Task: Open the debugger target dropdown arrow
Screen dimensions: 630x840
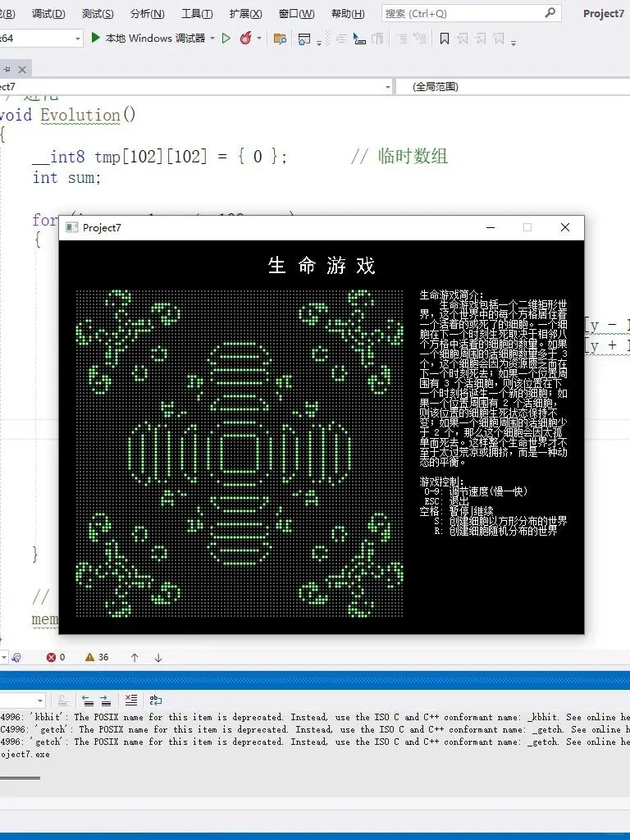Action: click(x=212, y=38)
